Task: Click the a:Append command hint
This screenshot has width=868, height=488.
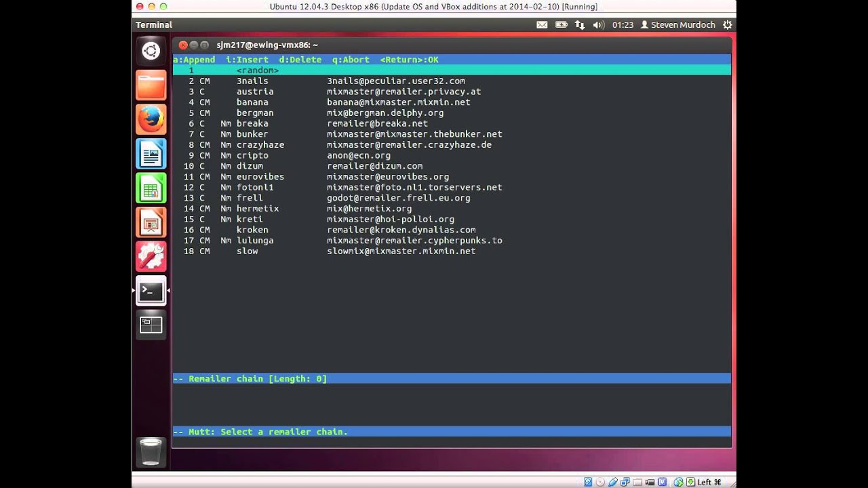Action: [x=195, y=60]
